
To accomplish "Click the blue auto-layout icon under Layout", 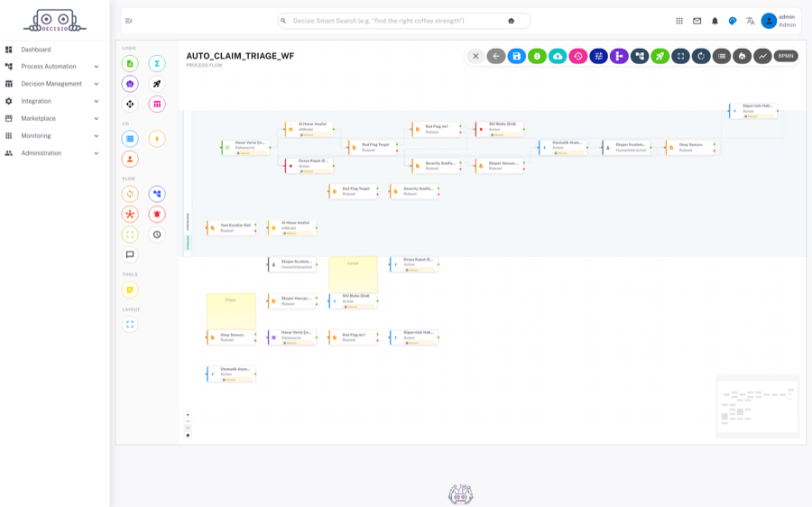I will (x=130, y=324).
